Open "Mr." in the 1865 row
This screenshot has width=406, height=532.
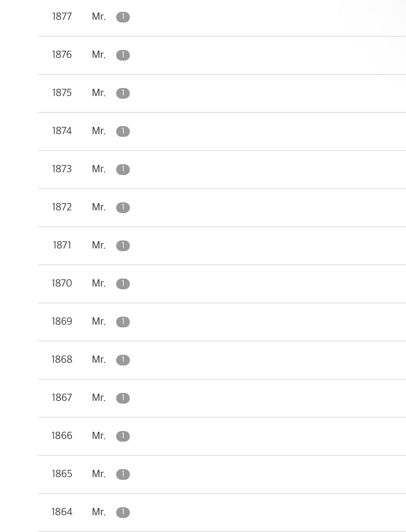point(99,474)
